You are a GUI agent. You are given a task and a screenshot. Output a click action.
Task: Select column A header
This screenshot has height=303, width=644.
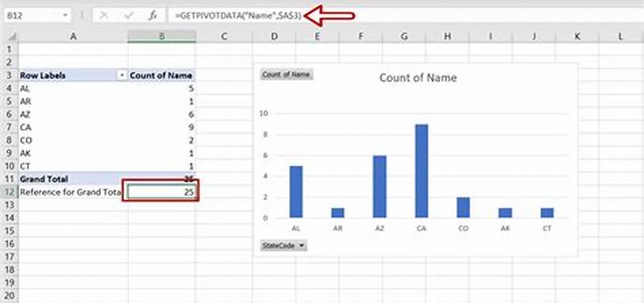tap(73, 36)
